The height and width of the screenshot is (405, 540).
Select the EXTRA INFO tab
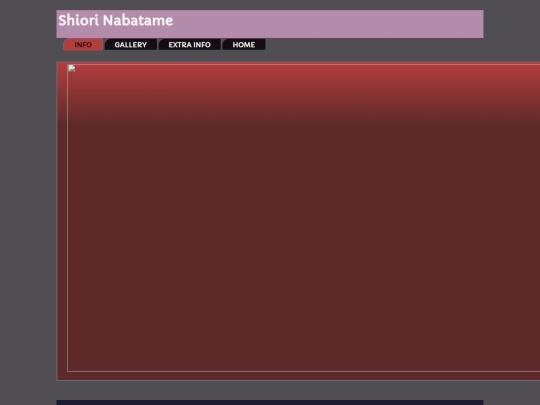(189, 45)
